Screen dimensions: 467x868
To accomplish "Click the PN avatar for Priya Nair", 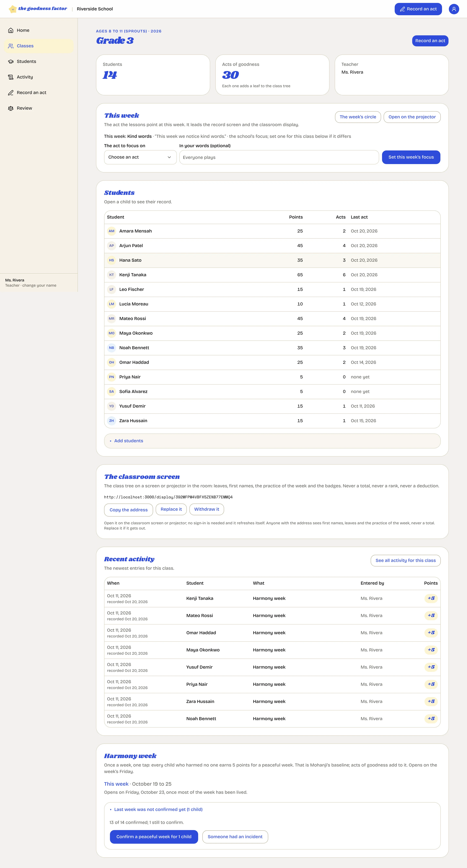I will 112,377.
